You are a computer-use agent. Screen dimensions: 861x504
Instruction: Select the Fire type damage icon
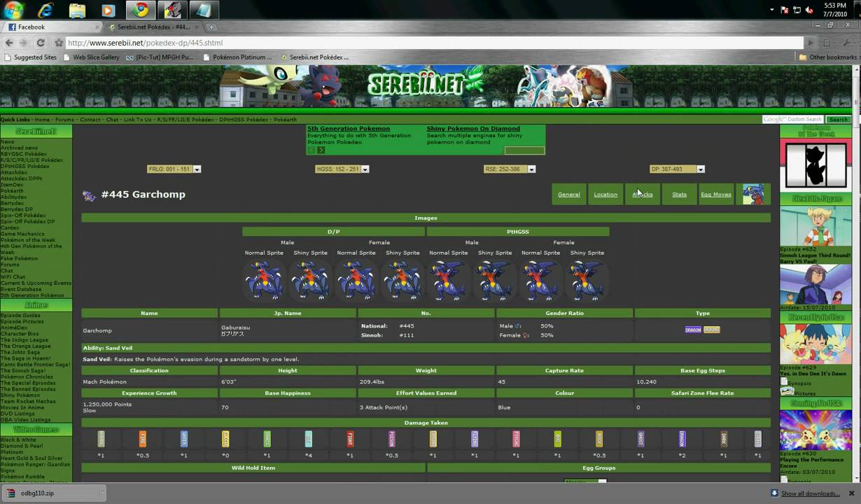(142, 439)
